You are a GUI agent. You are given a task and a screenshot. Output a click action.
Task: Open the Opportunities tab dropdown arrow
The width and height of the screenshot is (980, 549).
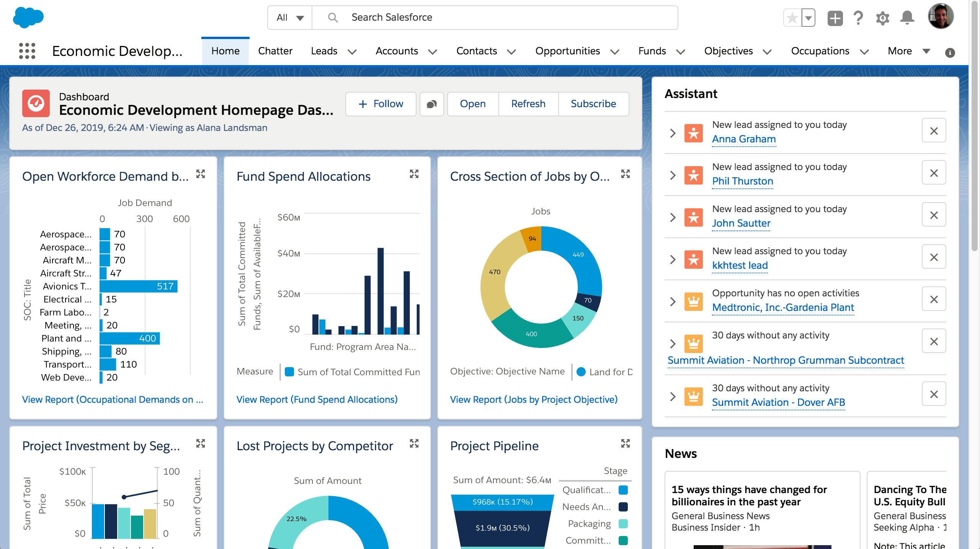[x=615, y=52]
